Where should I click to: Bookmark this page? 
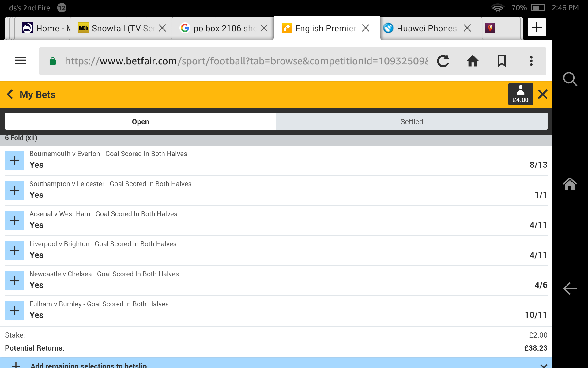coord(502,61)
